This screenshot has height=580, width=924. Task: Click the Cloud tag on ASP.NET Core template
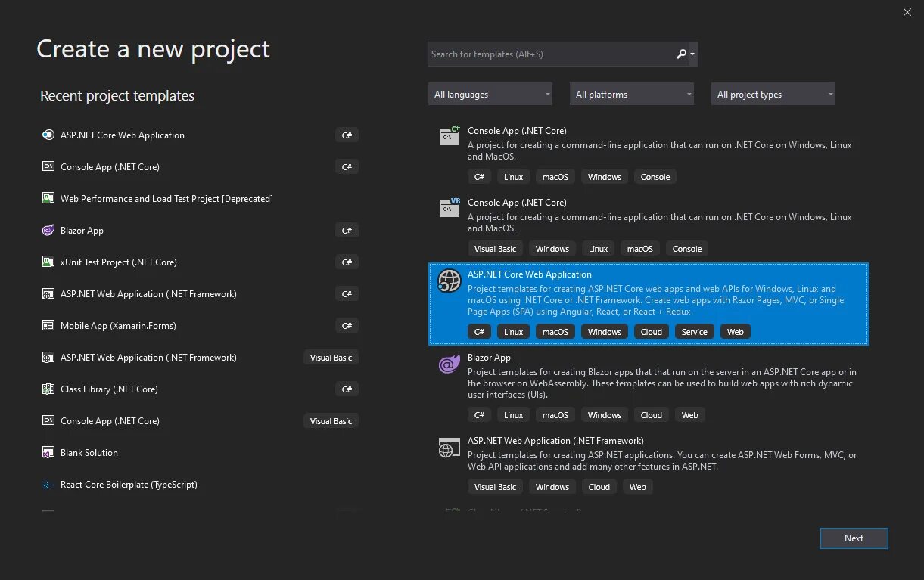(652, 332)
